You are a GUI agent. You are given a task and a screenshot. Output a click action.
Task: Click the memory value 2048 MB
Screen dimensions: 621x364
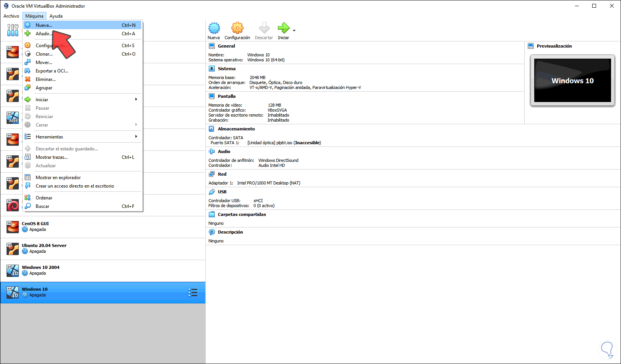tap(258, 77)
